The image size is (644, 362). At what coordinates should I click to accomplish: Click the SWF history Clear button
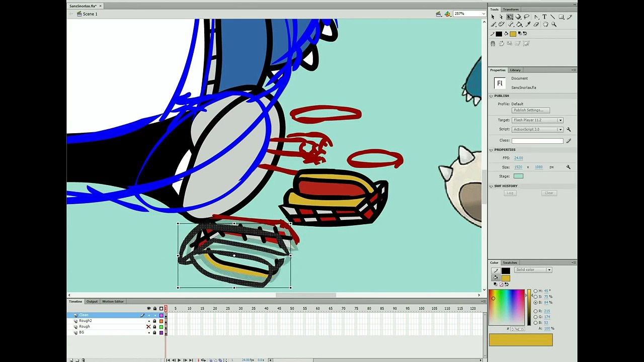coord(549,193)
